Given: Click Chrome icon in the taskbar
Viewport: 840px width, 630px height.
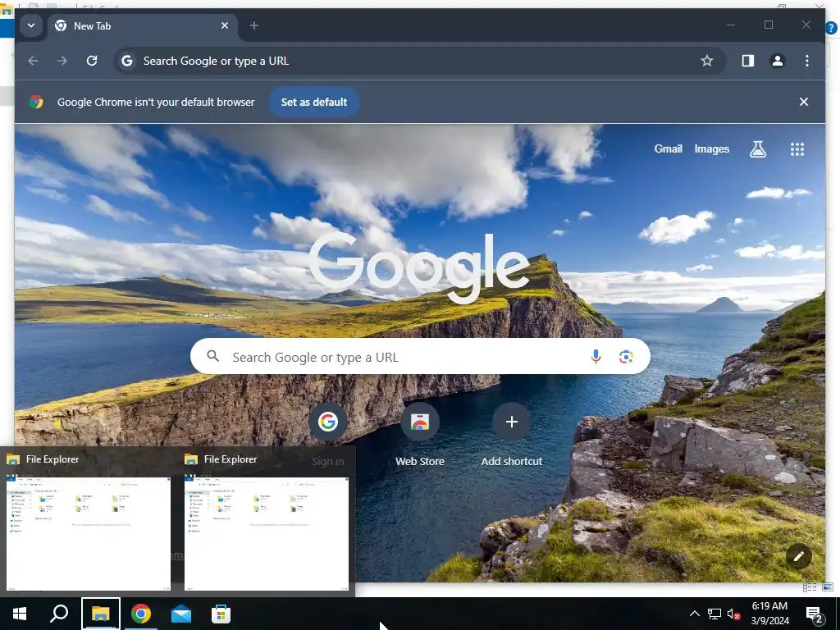Looking at the screenshot, I should (141, 614).
